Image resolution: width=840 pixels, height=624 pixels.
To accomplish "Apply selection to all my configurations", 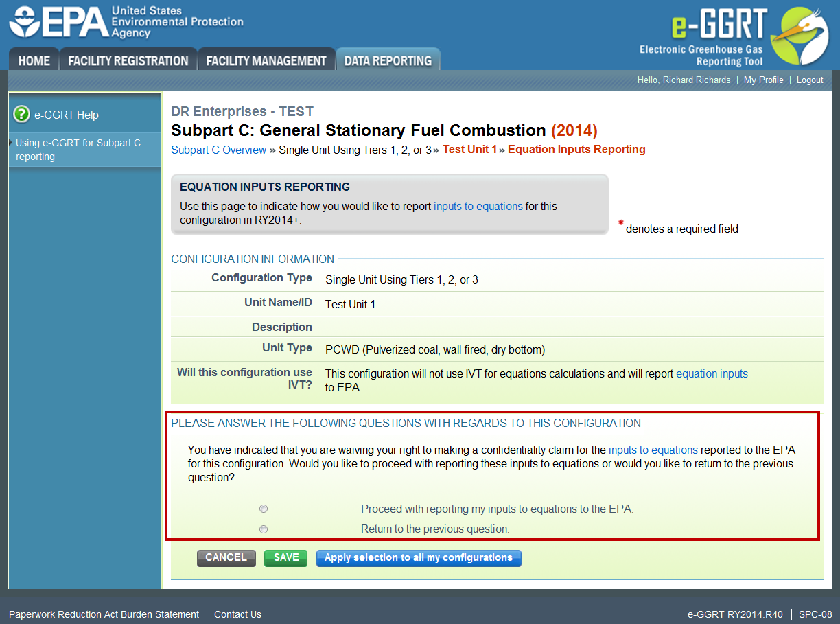I will pyautogui.click(x=419, y=557).
